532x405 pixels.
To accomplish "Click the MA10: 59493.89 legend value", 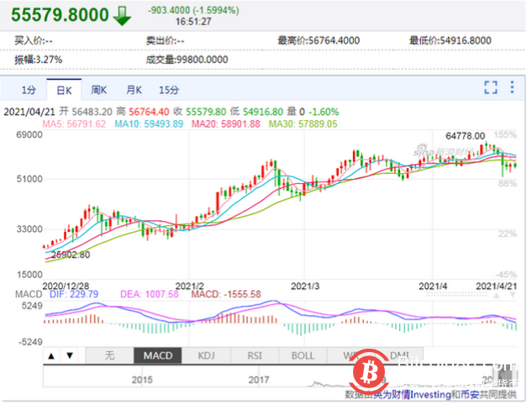I will (x=149, y=124).
